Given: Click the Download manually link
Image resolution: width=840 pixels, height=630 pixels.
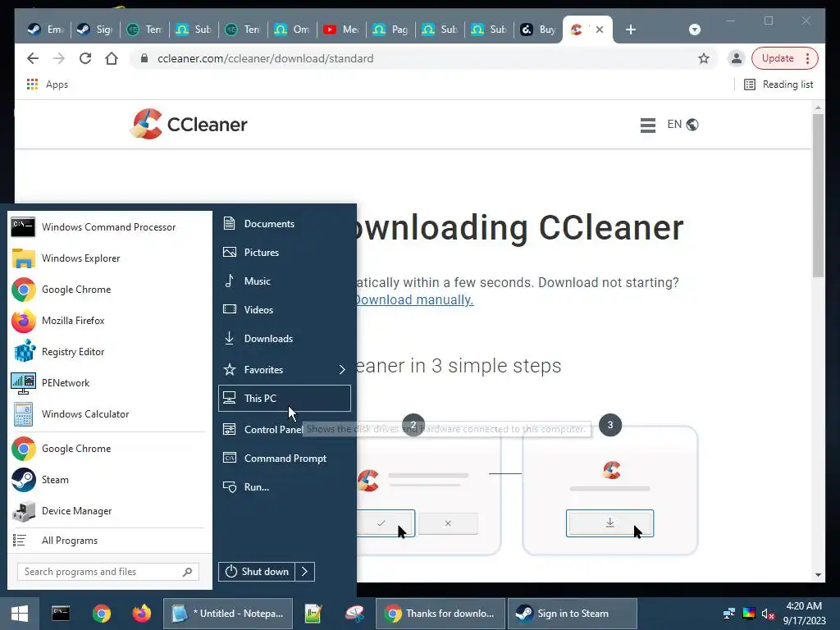Looking at the screenshot, I should 413,300.
